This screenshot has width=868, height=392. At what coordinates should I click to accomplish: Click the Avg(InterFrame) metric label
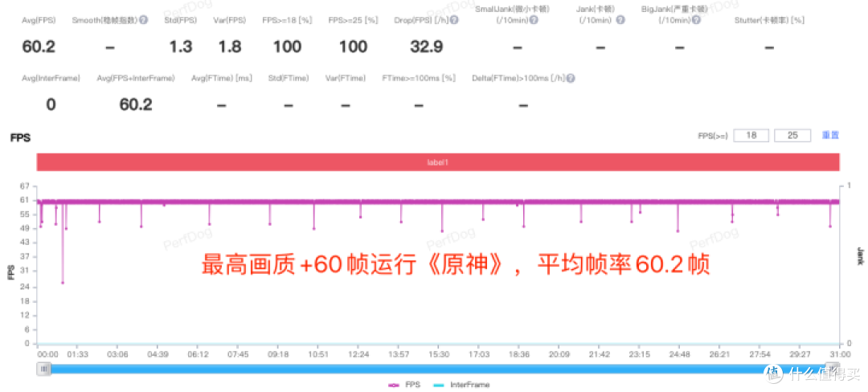coord(51,79)
